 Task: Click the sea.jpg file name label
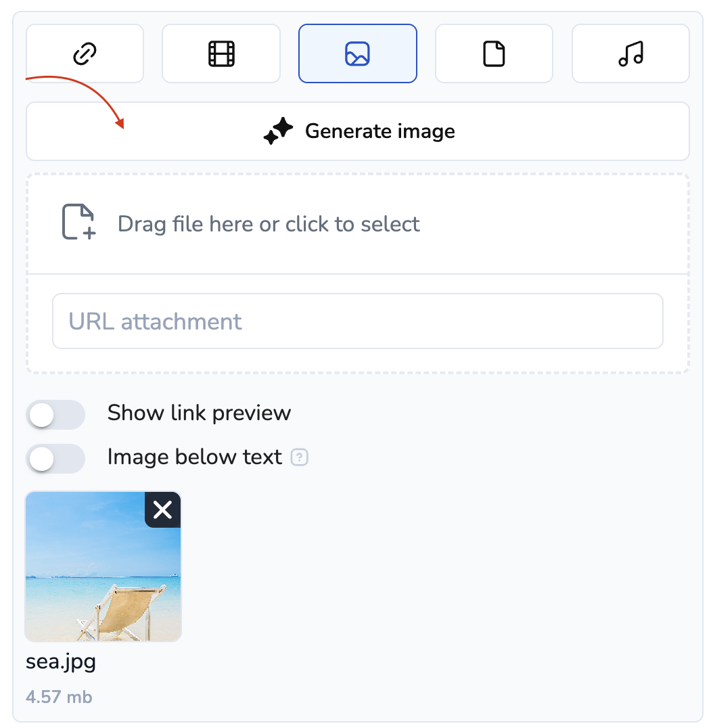pyautogui.click(x=61, y=662)
